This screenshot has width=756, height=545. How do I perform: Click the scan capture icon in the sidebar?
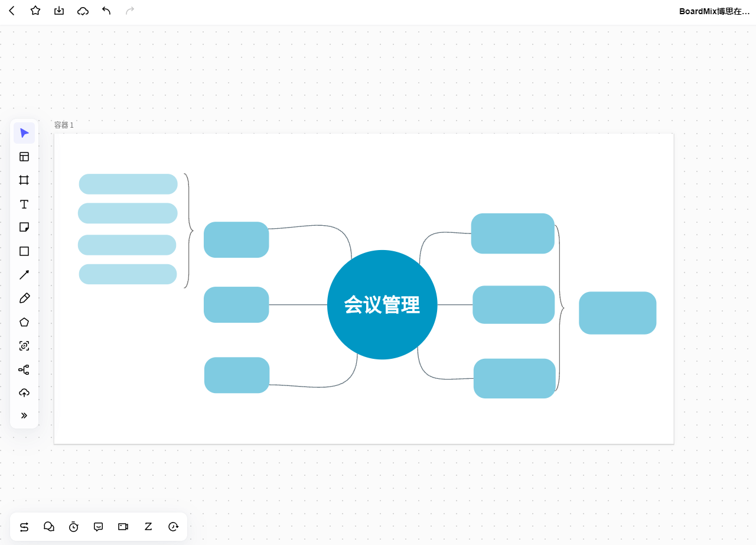24,346
